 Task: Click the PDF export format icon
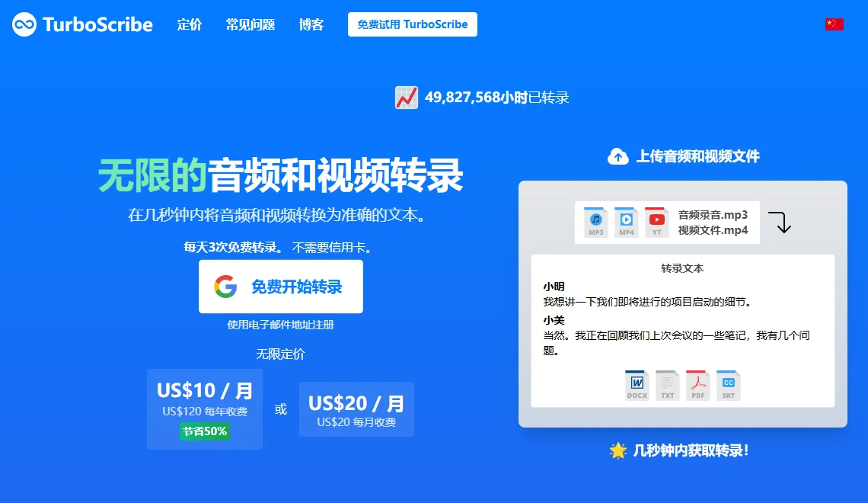point(698,385)
